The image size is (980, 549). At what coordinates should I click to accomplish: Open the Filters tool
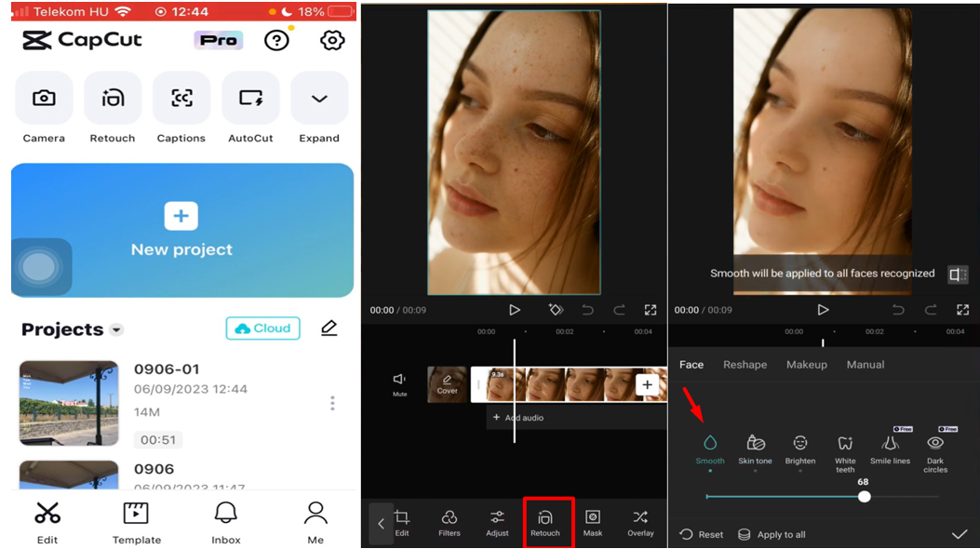point(450,523)
